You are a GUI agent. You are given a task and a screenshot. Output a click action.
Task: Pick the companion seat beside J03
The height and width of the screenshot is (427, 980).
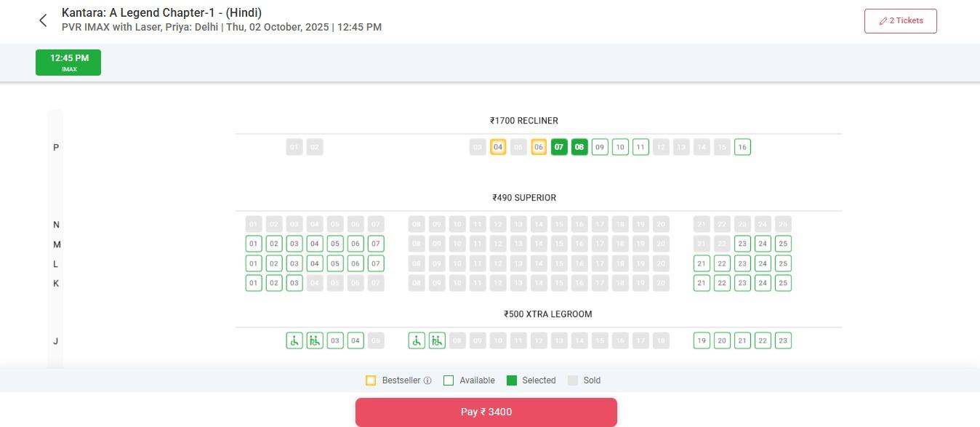pos(315,340)
